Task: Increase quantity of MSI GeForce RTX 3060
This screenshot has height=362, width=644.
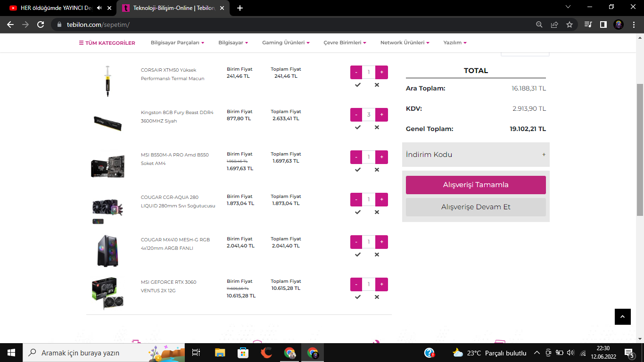Action: click(381, 284)
